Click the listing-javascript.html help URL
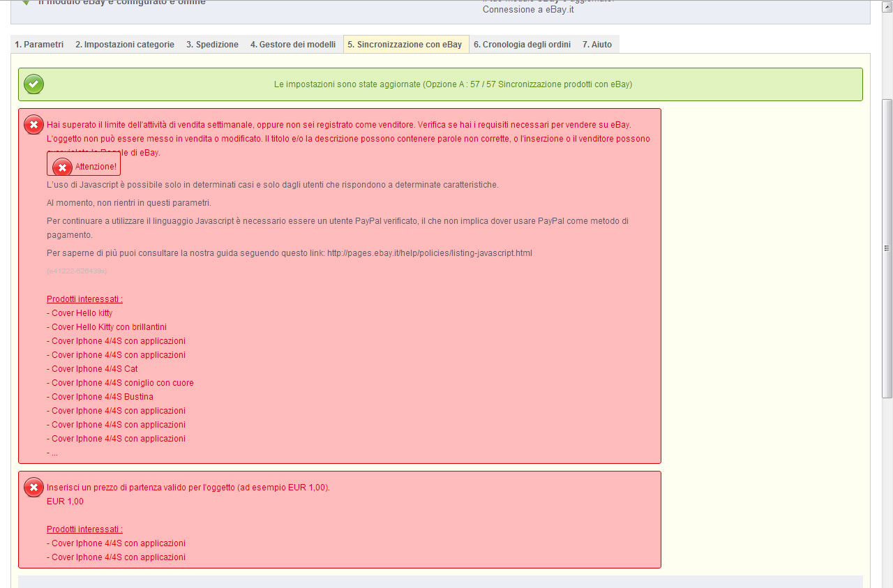This screenshot has height=588, width=893. tap(430, 253)
